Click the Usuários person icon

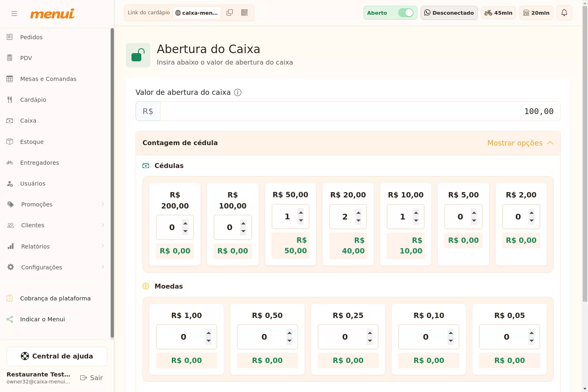pyautogui.click(x=10, y=184)
